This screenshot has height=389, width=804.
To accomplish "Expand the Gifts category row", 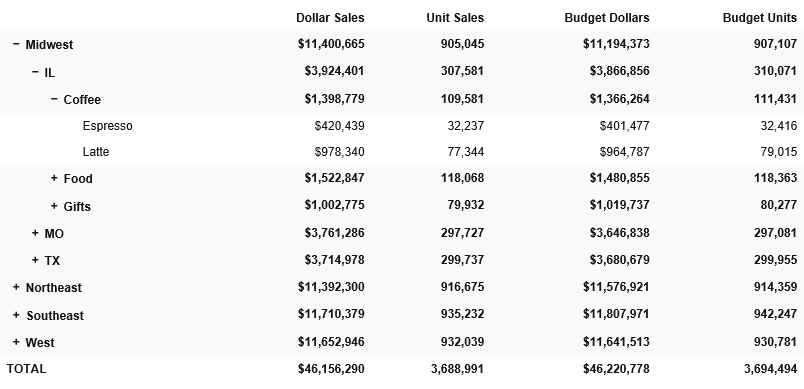I will click(x=54, y=206).
